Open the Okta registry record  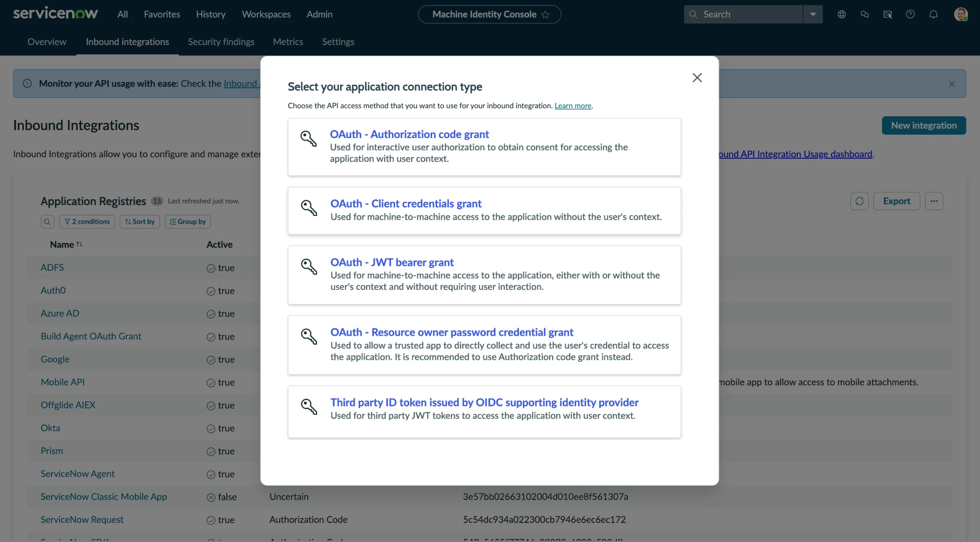[50, 428]
